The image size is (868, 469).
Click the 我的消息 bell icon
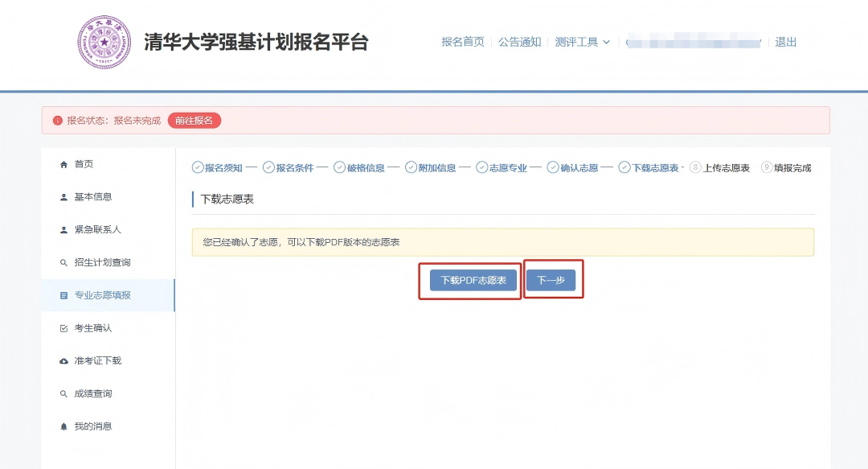63,426
